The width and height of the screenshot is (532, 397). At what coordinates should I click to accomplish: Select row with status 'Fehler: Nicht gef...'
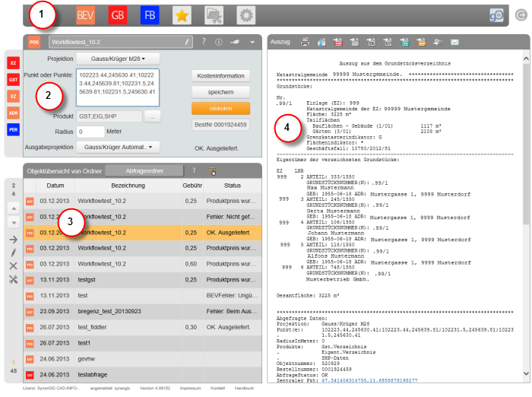tap(143, 217)
